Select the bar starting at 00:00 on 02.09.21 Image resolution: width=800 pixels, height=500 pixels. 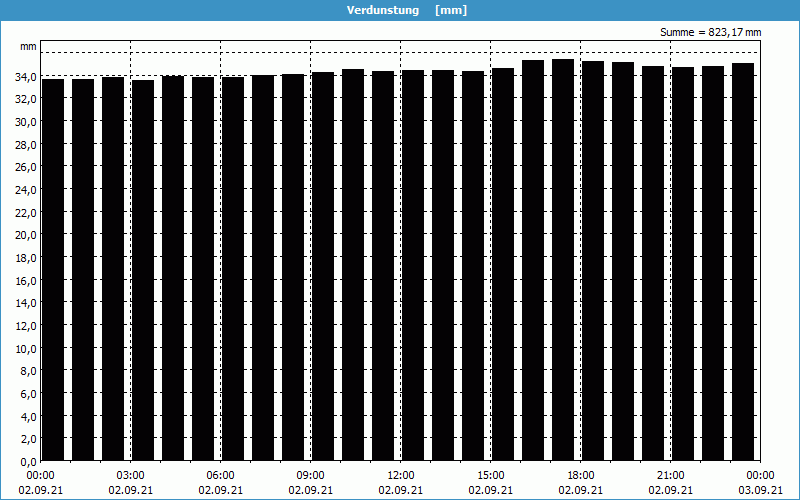coord(53,270)
